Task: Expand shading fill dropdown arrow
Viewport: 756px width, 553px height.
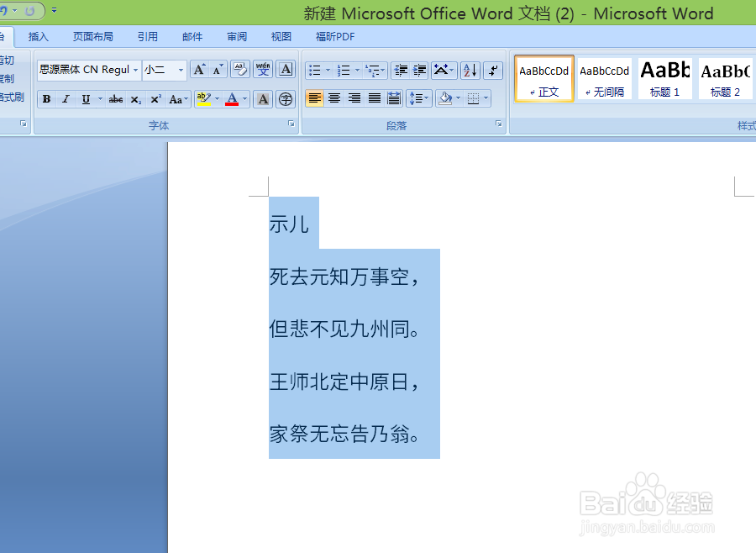Action: pos(458,98)
